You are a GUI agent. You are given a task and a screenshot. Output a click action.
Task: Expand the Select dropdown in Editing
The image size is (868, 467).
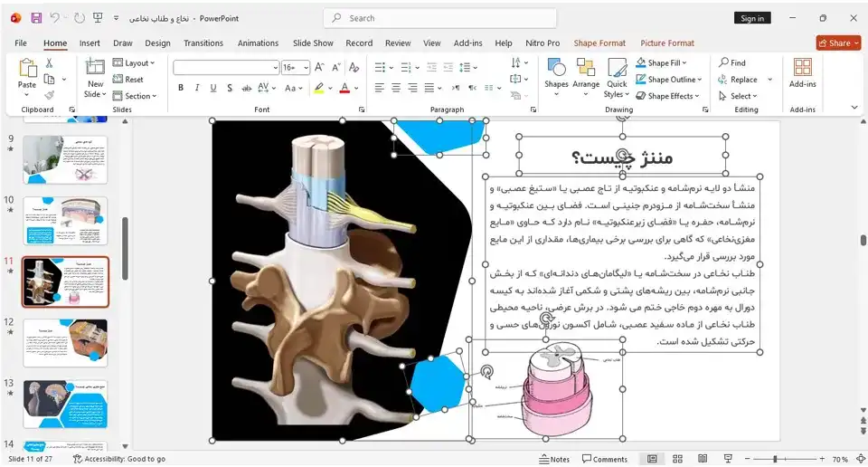(x=738, y=96)
